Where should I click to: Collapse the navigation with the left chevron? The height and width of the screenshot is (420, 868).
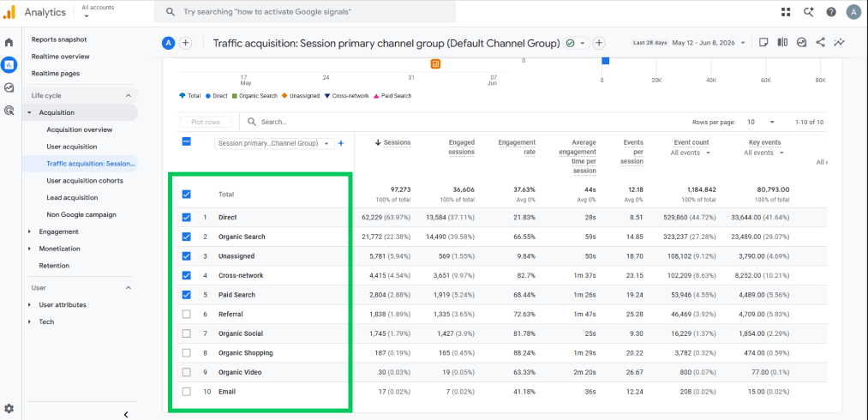126,414
